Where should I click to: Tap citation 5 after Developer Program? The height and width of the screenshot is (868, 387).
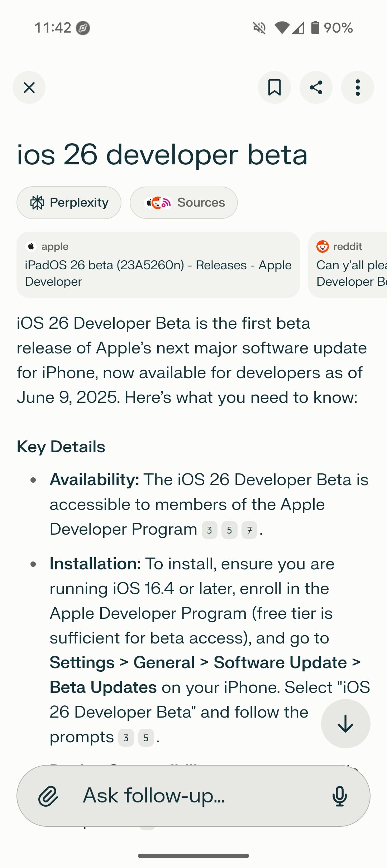229,530
